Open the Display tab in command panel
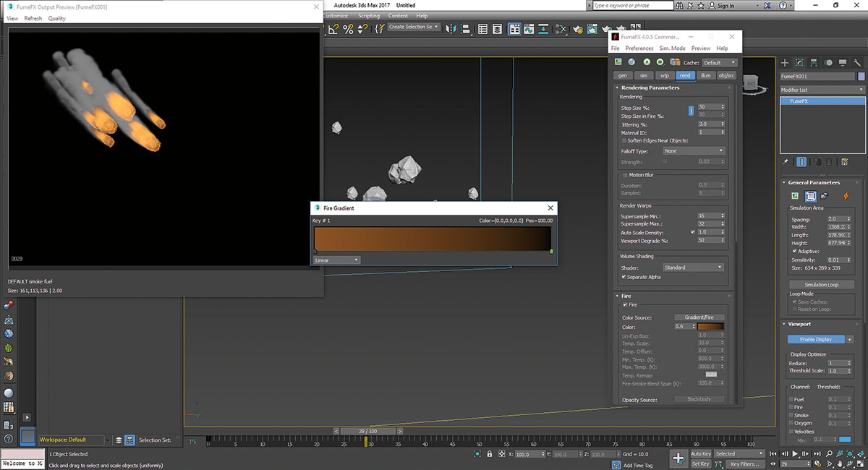Viewport: 868px width, 470px height. coord(843,63)
